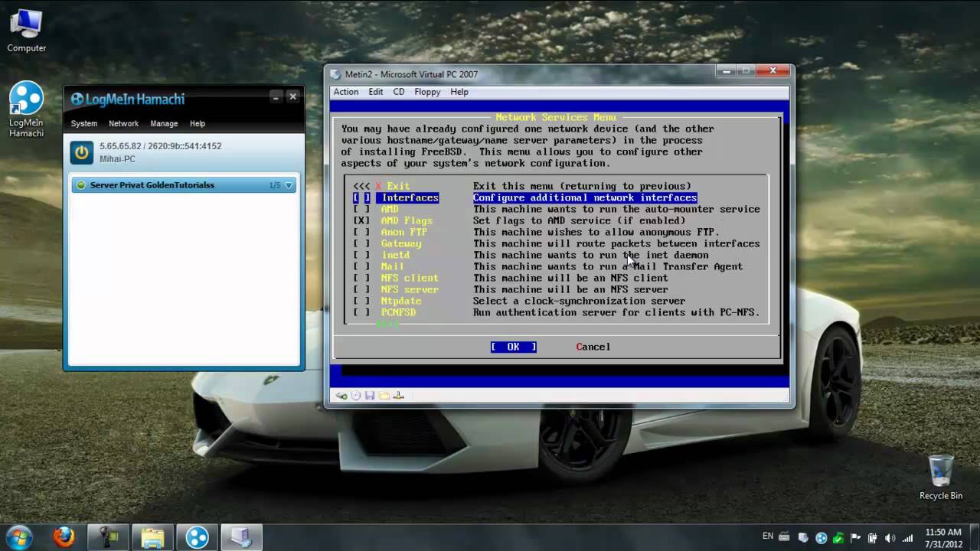Toggle the AMD Flags checkbox
The width and height of the screenshot is (980, 551).
pyautogui.click(x=361, y=220)
